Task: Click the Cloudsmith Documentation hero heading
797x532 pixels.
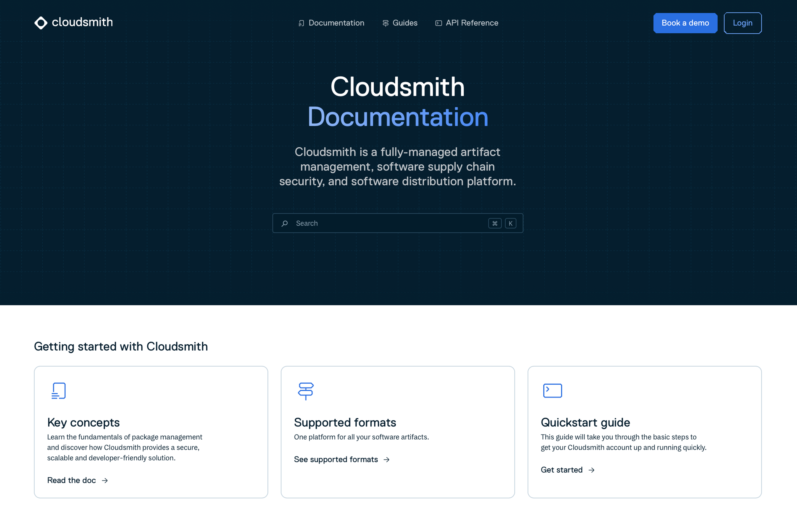Action: point(398,102)
